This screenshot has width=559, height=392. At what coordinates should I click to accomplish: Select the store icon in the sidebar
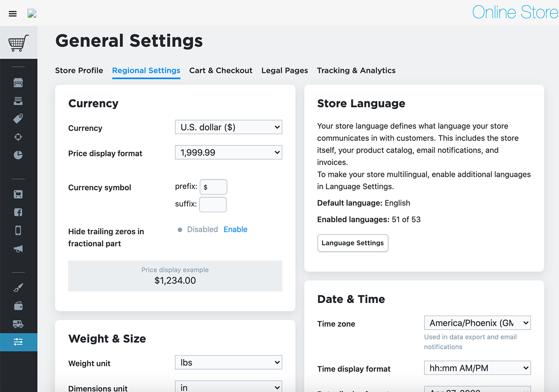[x=18, y=82]
